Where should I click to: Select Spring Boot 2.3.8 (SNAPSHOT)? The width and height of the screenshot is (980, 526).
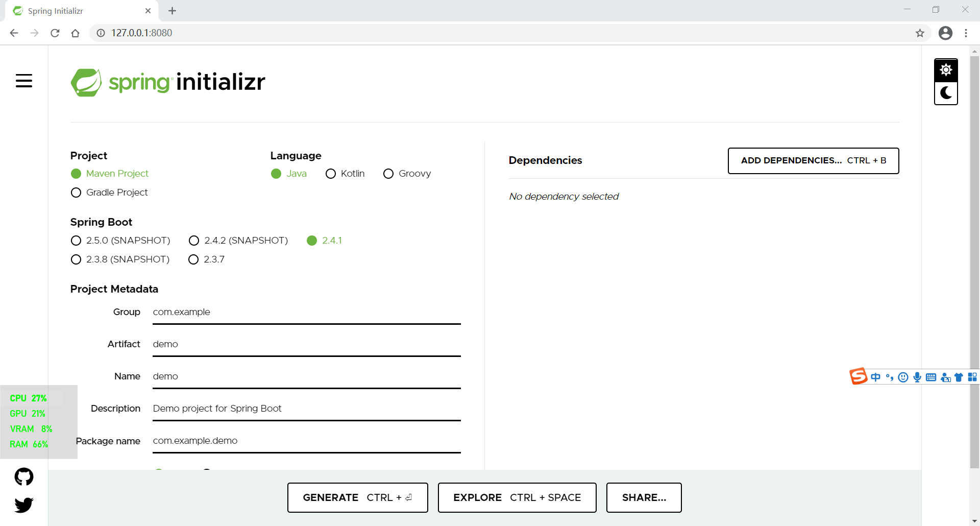point(120,259)
